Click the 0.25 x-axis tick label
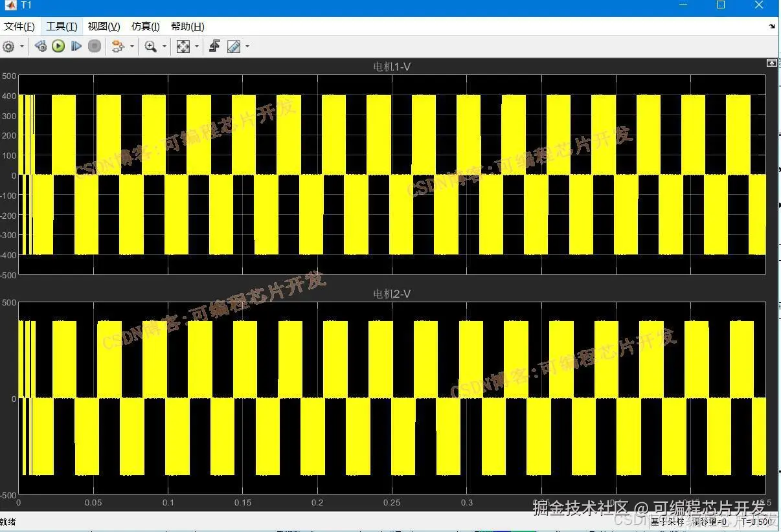The height and width of the screenshot is (532, 781). click(391, 502)
